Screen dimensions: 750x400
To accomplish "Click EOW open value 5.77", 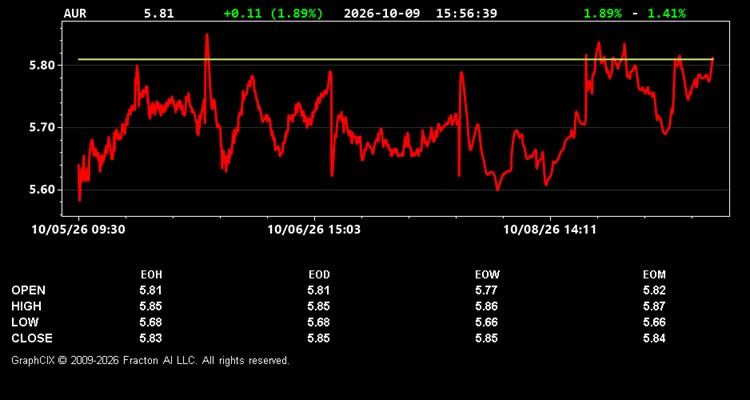I will [487, 290].
